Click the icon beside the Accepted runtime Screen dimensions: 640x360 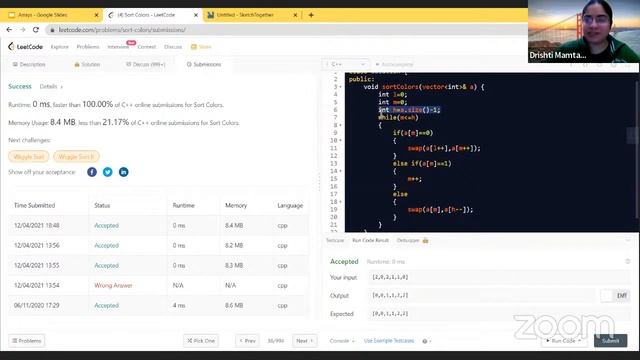pyautogui.click(x=628, y=261)
